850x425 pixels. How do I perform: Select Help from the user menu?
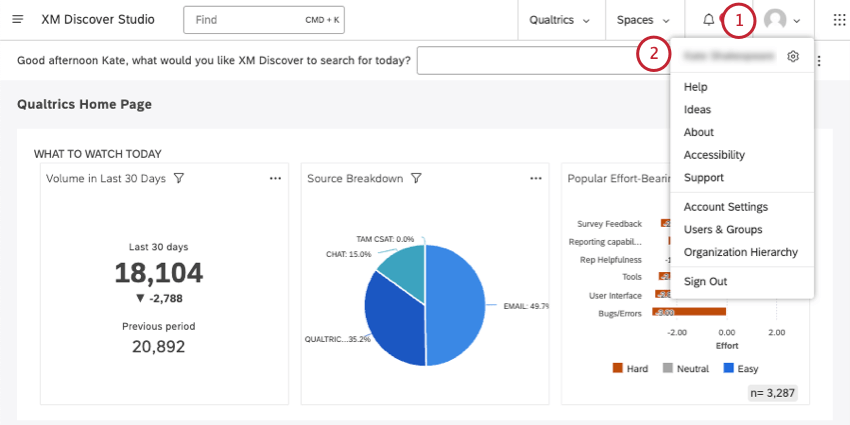[696, 87]
